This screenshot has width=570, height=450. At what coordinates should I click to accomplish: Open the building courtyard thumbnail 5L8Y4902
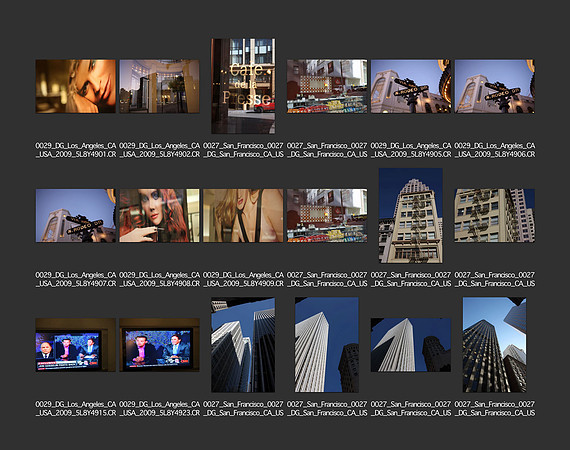[159, 86]
